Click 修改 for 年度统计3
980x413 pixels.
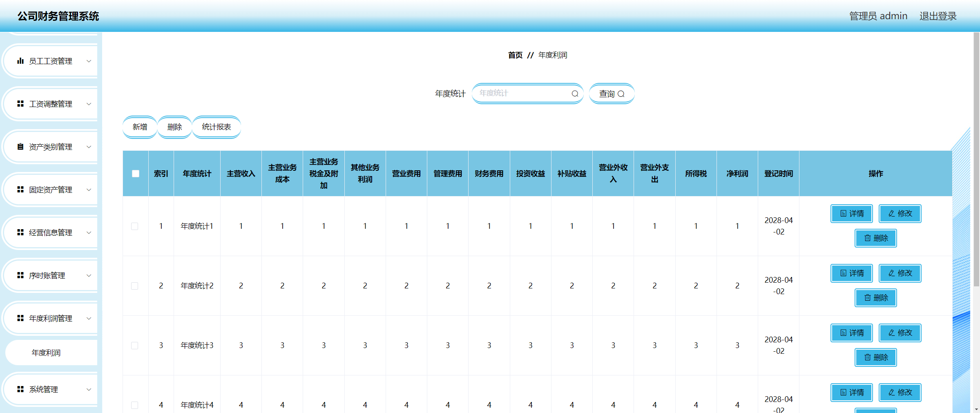point(900,333)
